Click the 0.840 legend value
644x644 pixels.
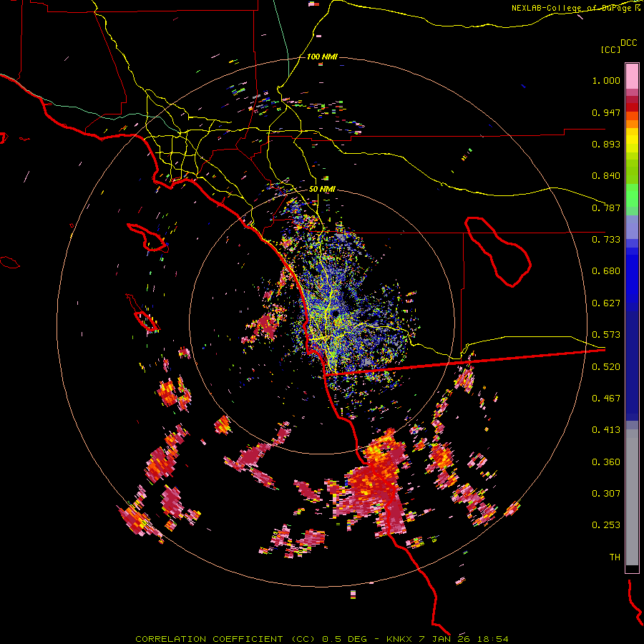(606, 176)
